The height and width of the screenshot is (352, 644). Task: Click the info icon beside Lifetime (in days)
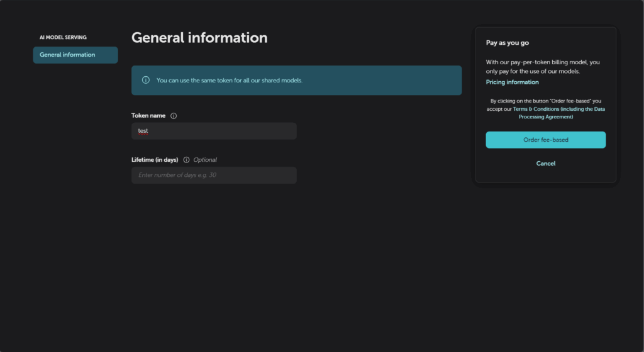(186, 160)
